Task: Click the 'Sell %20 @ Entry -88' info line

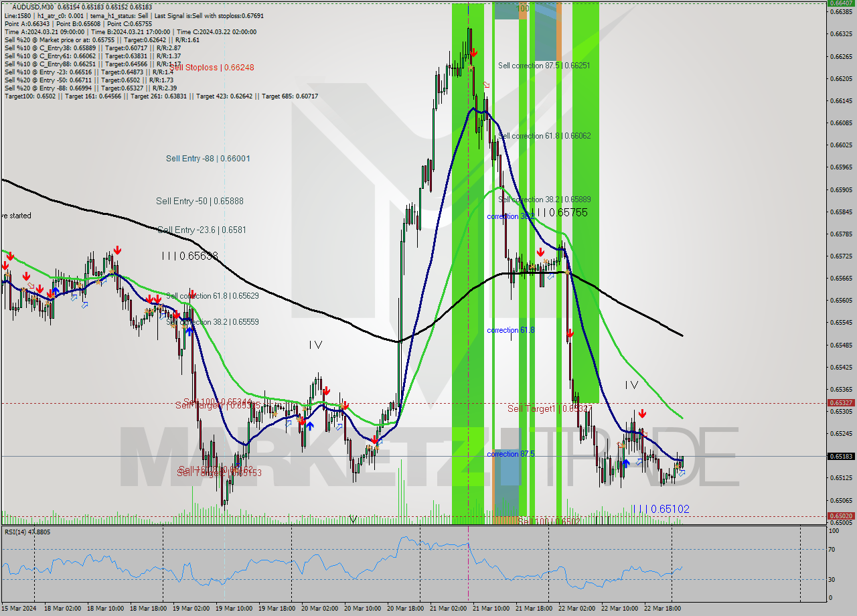Action: point(90,88)
